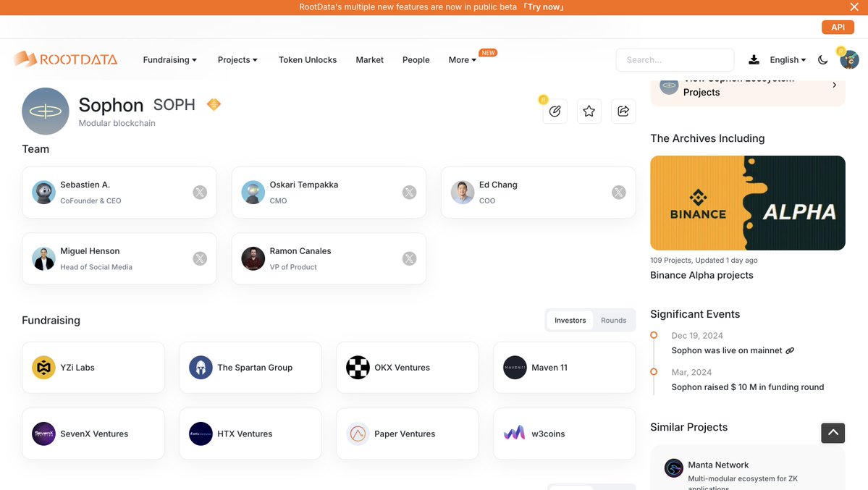Open Ramon Canales profile name

[x=300, y=251]
